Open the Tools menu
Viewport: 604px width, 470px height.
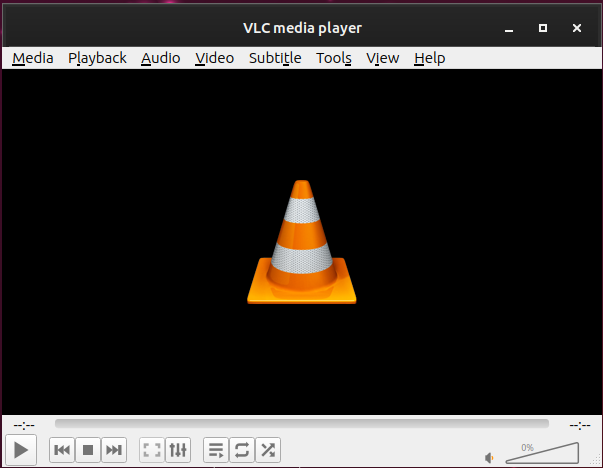(334, 58)
